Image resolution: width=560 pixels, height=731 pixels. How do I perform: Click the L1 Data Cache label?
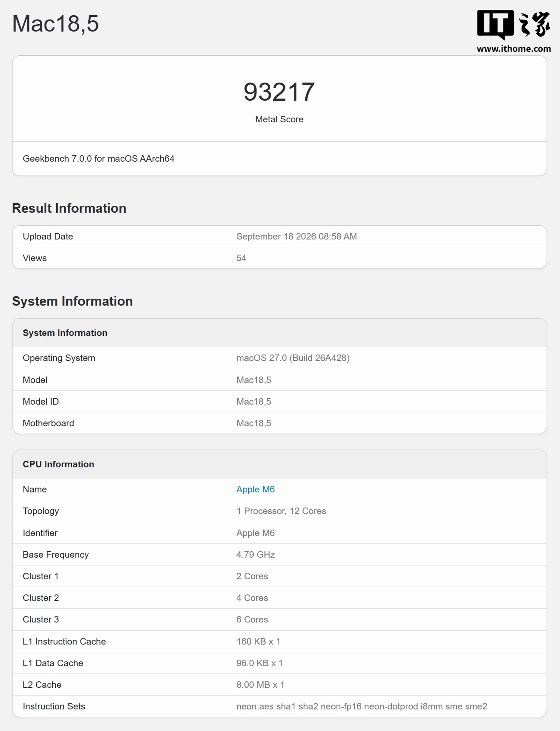[x=53, y=663]
